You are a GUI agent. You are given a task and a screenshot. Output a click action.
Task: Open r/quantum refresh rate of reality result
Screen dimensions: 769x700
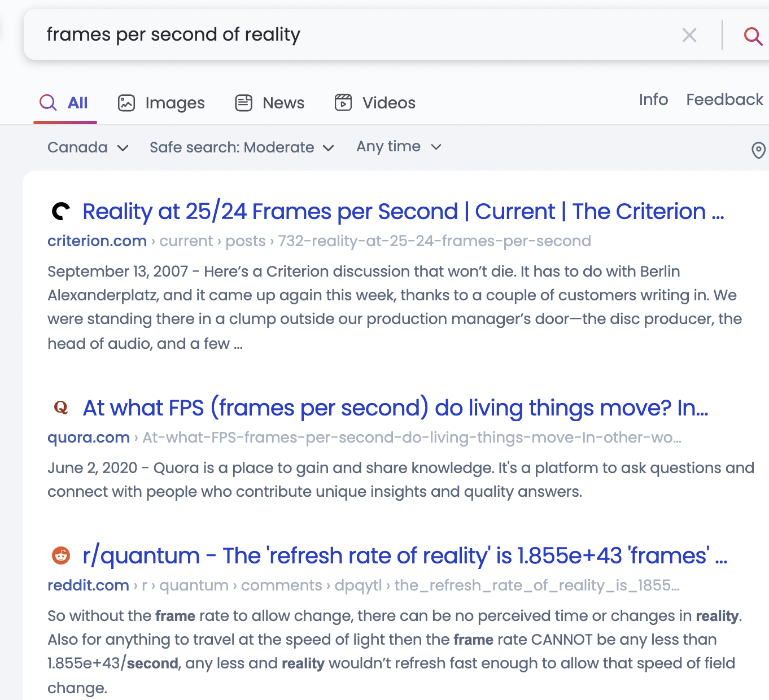[x=405, y=555]
